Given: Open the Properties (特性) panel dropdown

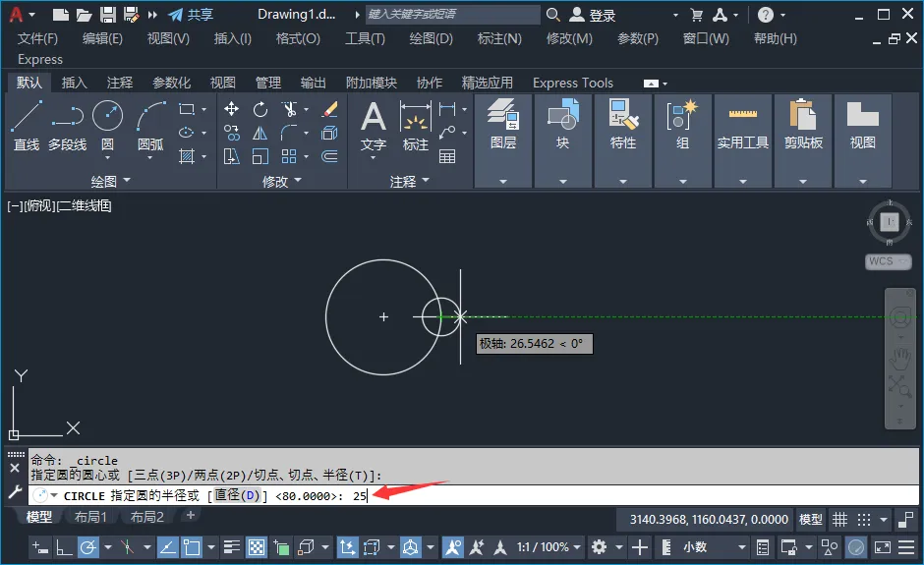Looking at the screenshot, I should [623, 182].
